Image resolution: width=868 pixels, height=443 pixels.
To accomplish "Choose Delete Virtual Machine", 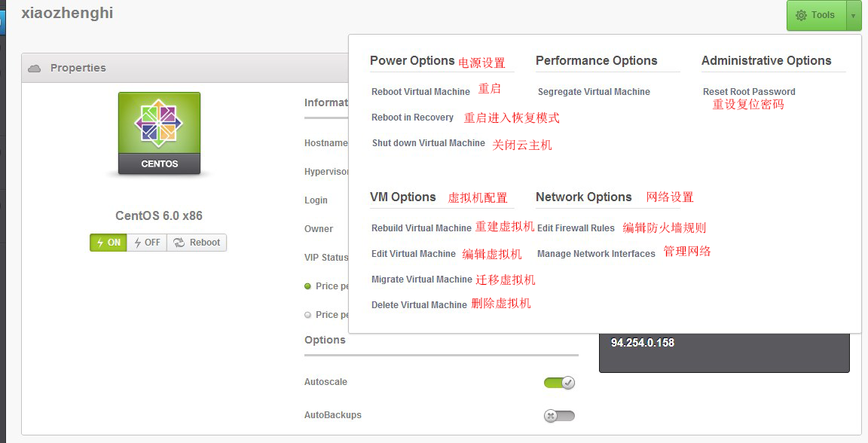I will point(419,305).
